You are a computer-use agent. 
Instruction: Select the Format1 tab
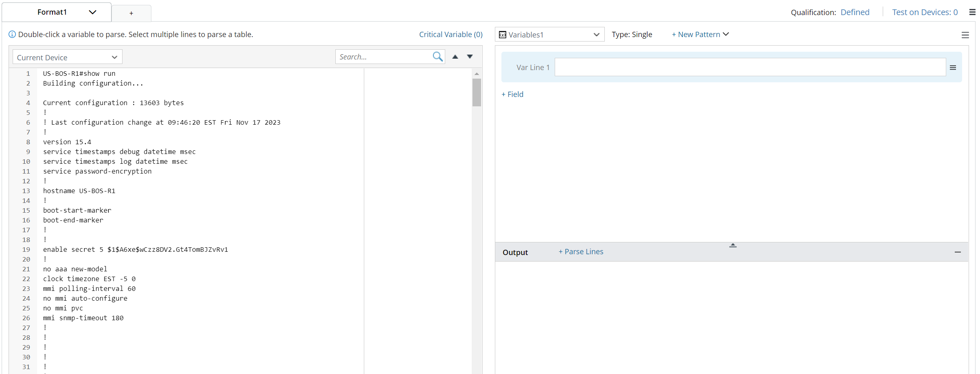pos(52,12)
